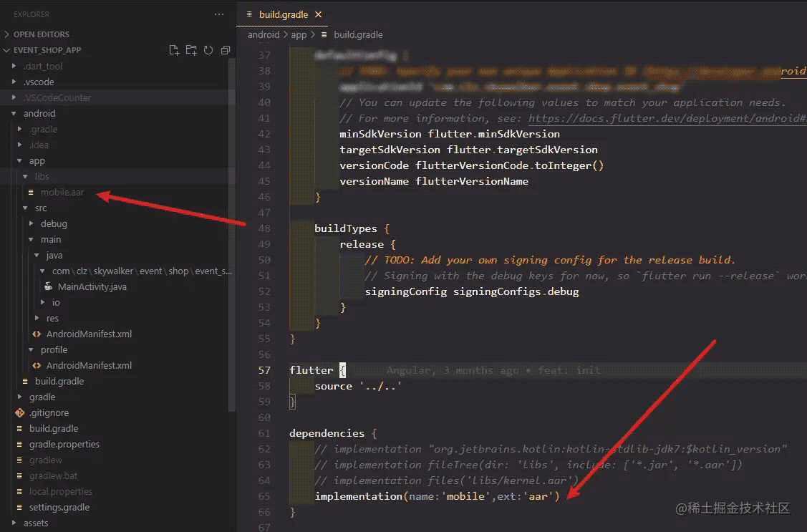Click the EXPLORER panel title
The height and width of the screenshot is (532, 807).
pyautogui.click(x=32, y=14)
